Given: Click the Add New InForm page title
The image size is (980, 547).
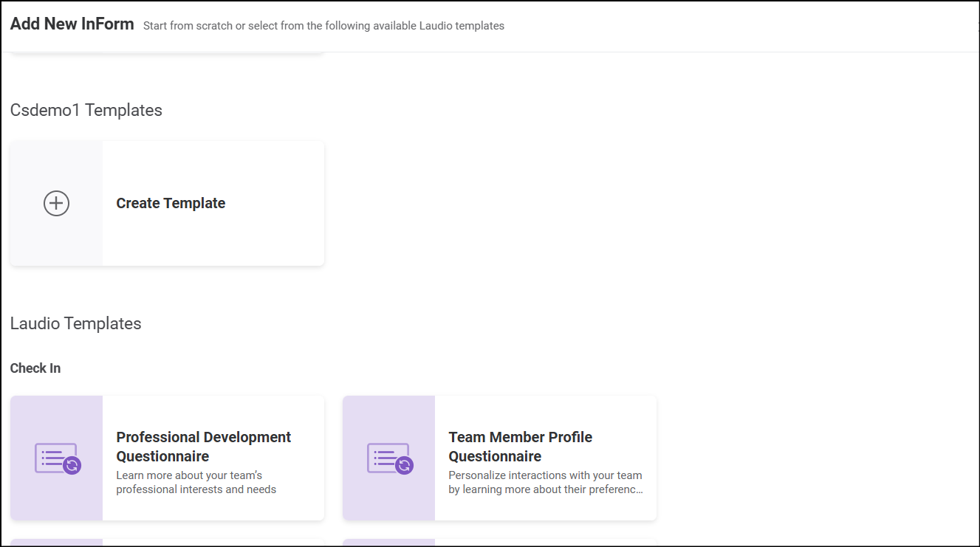Looking at the screenshot, I should [72, 24].
